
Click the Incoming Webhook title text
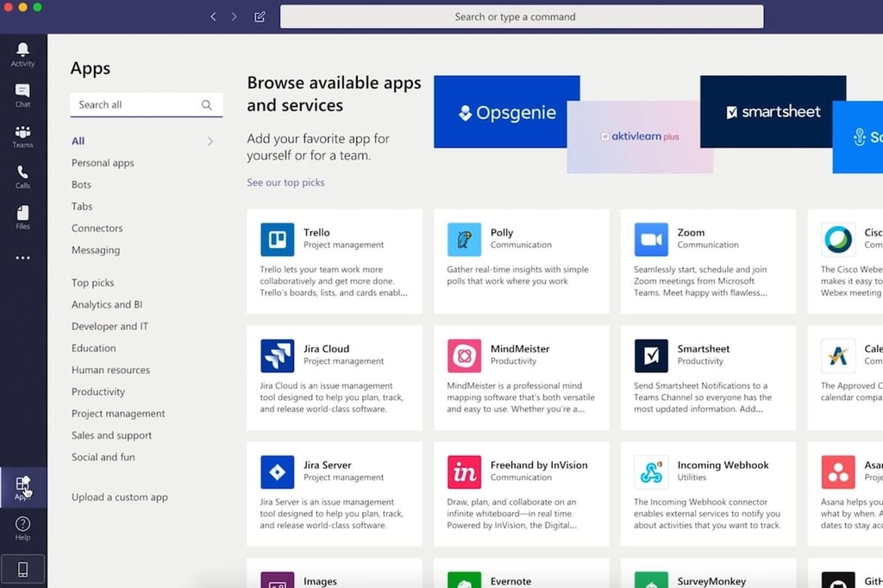click(x=723, y=466)
